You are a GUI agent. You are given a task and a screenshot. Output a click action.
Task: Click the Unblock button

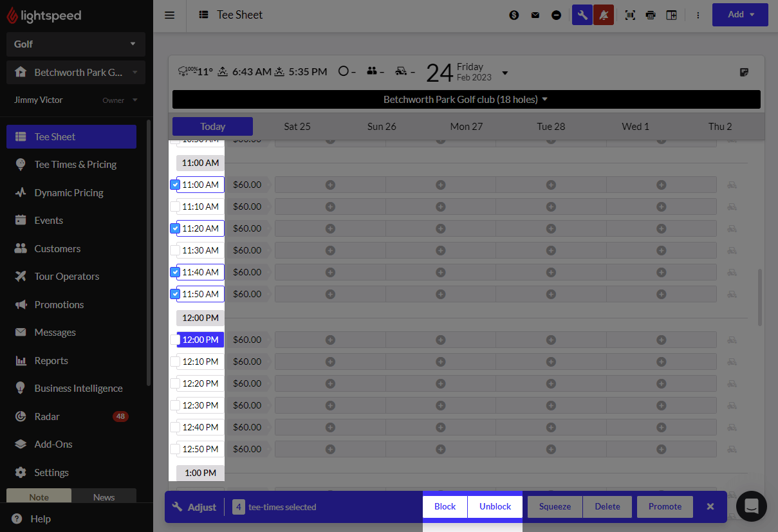click(495, 507)
